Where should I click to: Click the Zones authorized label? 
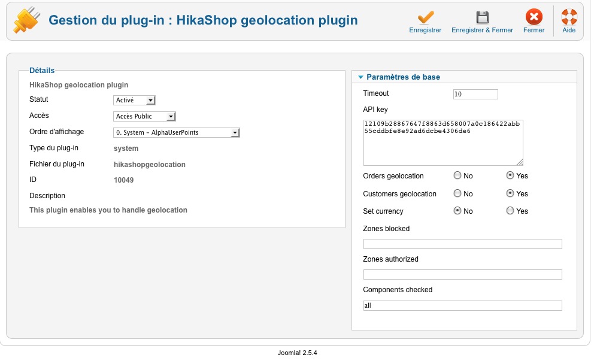point(390,259)
